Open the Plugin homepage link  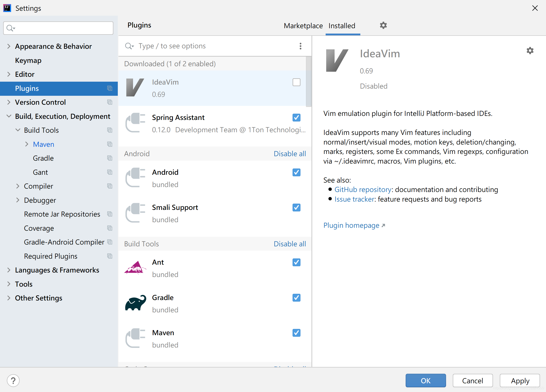(x=354, y=225)
